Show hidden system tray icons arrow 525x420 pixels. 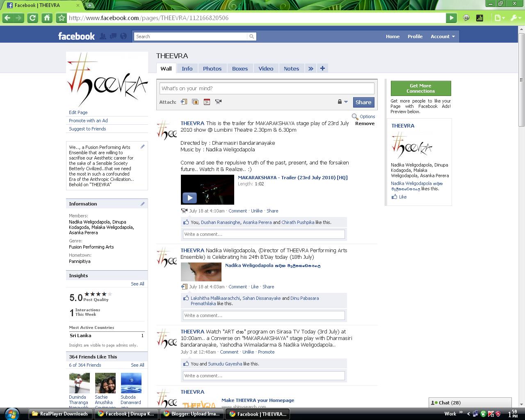click(468, 414)
